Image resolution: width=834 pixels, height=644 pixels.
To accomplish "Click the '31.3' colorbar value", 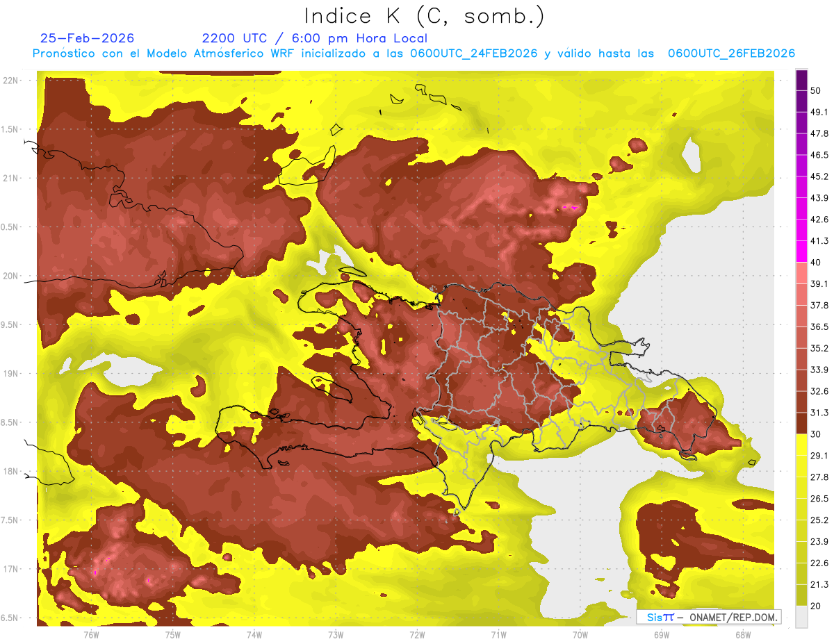I will point(819,413).
